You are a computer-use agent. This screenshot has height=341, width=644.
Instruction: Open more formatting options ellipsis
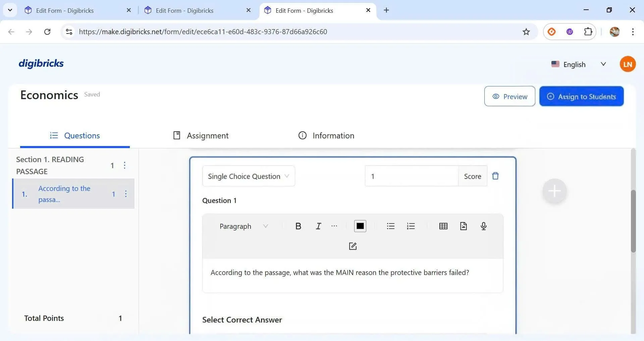(334, 226)
